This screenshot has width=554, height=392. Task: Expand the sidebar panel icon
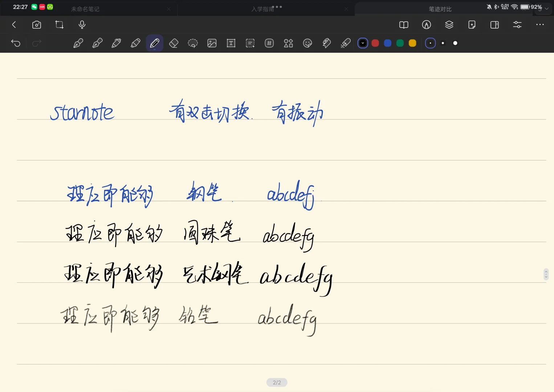tap(494, 25)
